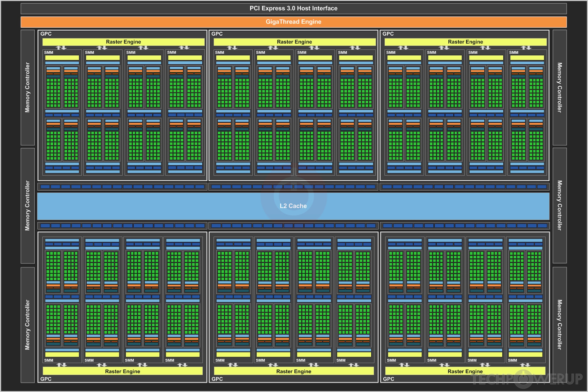Select the lower-left Memory Controller block
The width and height of the screenshot is (588, 392).
point(28,325)
